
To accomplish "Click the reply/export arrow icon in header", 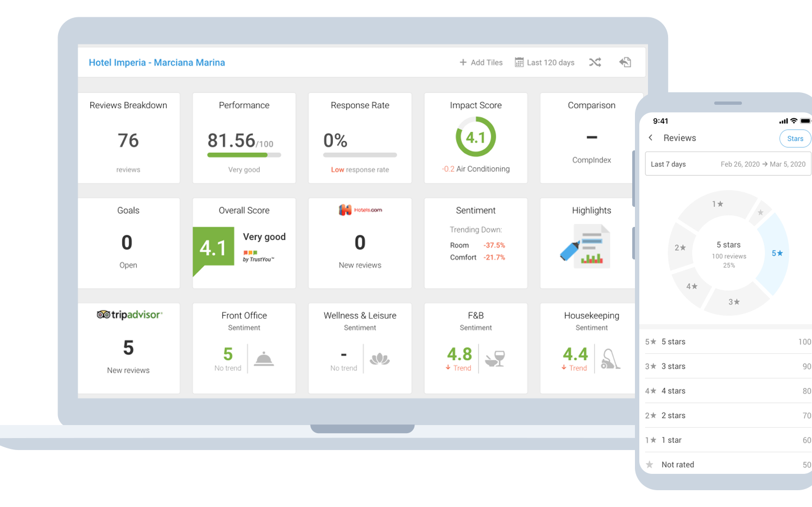I will (x=625, y=62).
